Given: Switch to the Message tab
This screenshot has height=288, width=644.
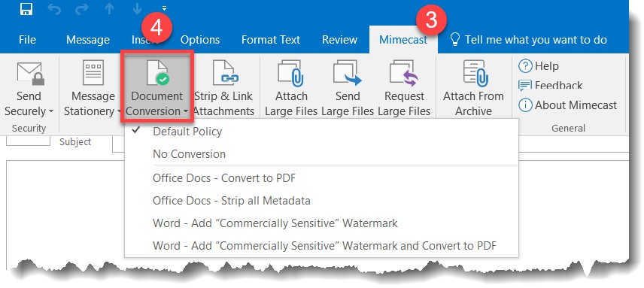Looking at the screenshot, I should click(88, 40).
